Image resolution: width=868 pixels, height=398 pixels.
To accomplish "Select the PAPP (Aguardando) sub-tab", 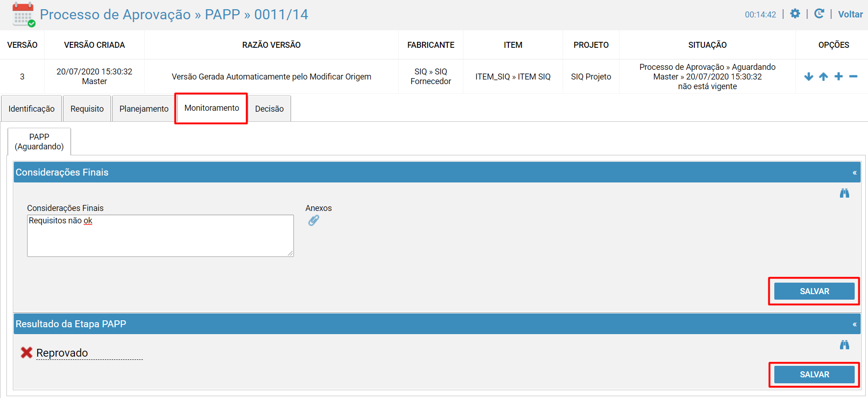I will [39, 142].
